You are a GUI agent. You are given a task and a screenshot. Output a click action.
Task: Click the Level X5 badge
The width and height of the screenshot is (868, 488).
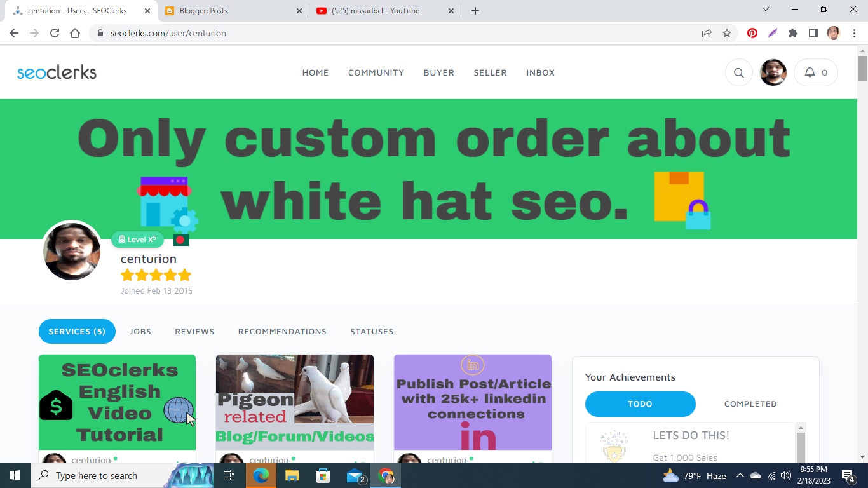point(137,240)
